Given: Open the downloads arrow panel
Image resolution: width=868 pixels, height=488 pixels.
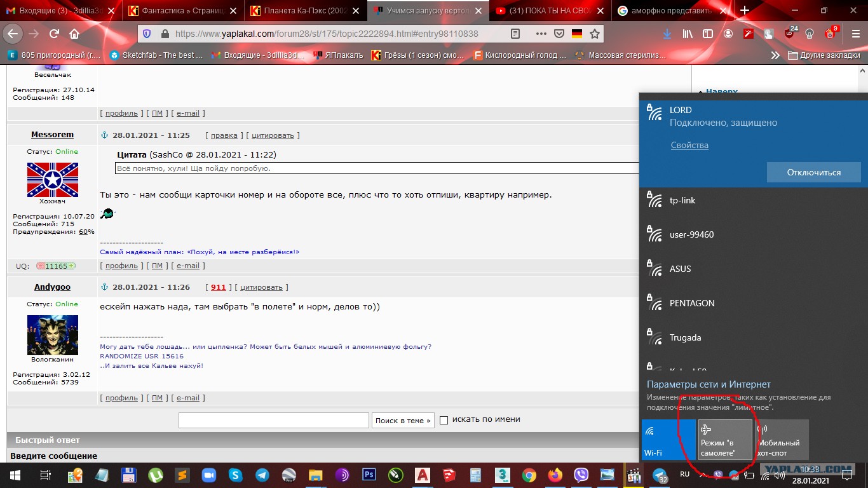Looking at the screenshot, I should [667, 34].
